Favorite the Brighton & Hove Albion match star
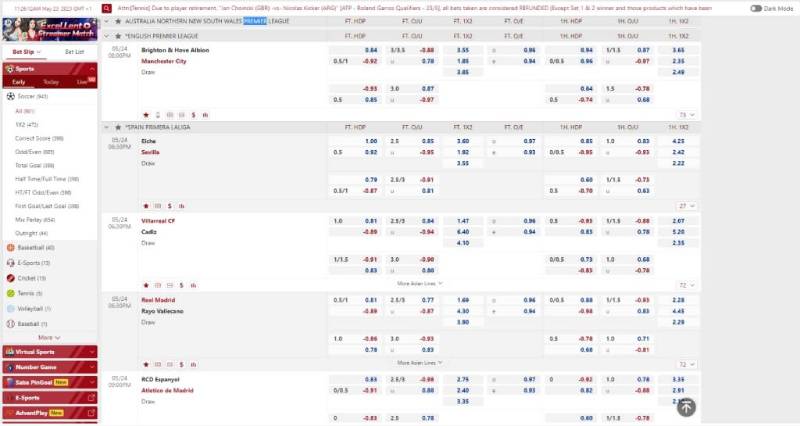The image size is (800, 426). tap(145, 114)
